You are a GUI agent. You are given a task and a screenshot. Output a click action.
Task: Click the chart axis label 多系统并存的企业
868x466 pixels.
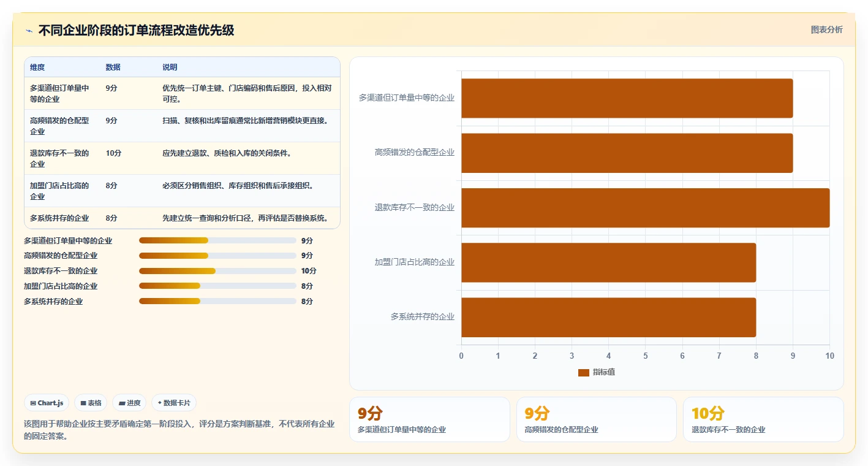423,317
